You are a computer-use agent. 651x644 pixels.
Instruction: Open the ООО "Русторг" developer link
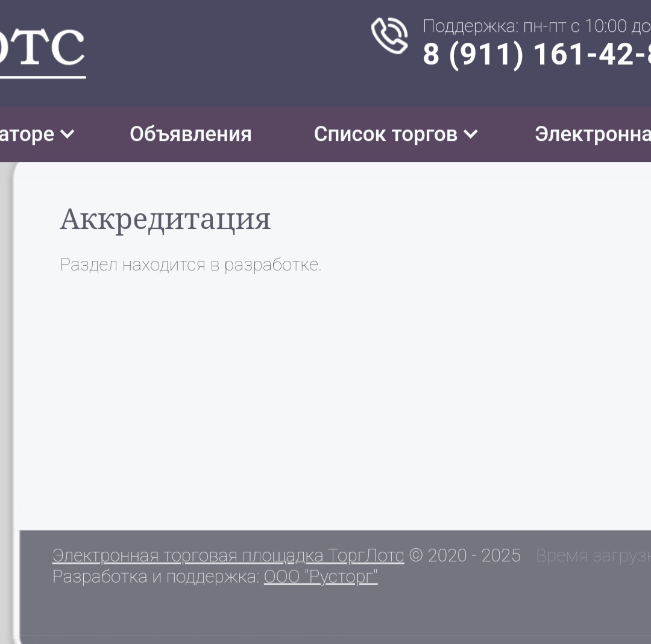pos(321,577)
